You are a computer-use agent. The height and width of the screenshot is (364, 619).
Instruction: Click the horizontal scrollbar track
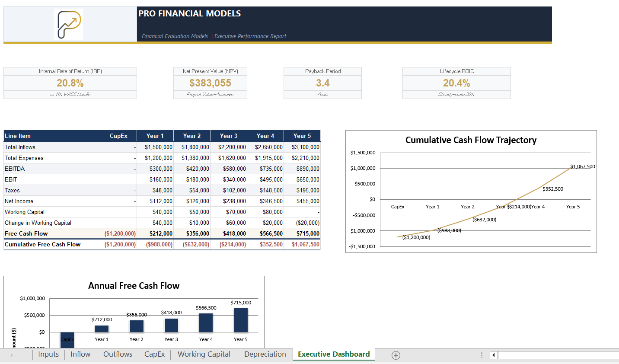tap(558, 355)
